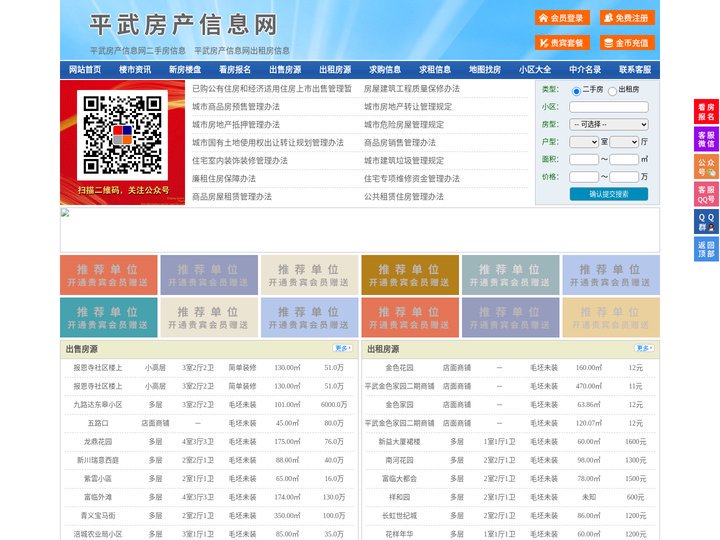Click the 免费注册 free registration button
Image resolution: width=720 pixels, height=540 pixels.
coord(627,18)
